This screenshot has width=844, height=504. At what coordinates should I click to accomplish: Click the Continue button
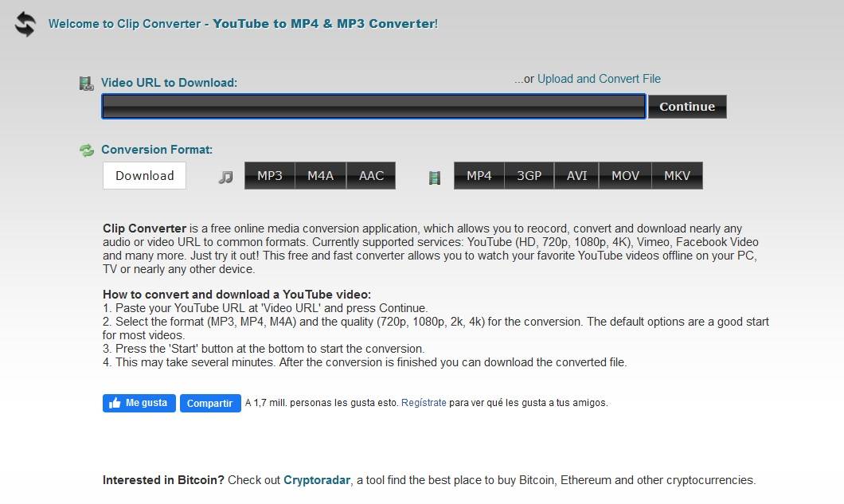coord(687,107)
